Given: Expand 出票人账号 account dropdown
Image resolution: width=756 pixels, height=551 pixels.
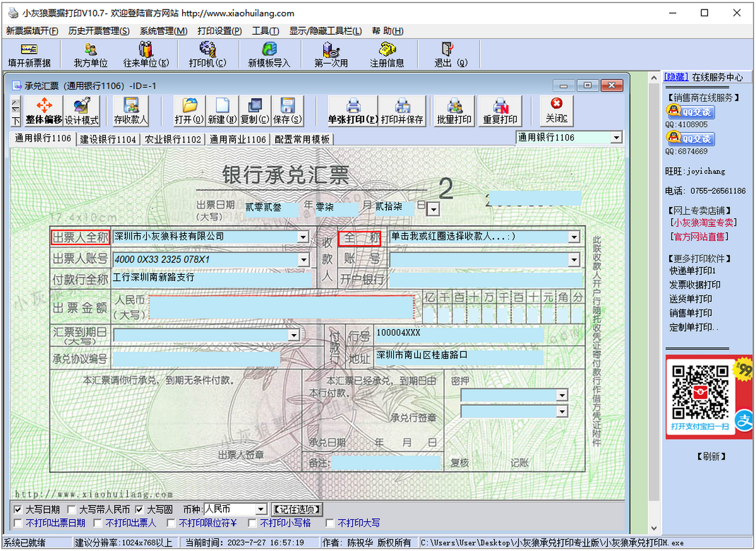Looking at the screenshot, I should point(303,259).
